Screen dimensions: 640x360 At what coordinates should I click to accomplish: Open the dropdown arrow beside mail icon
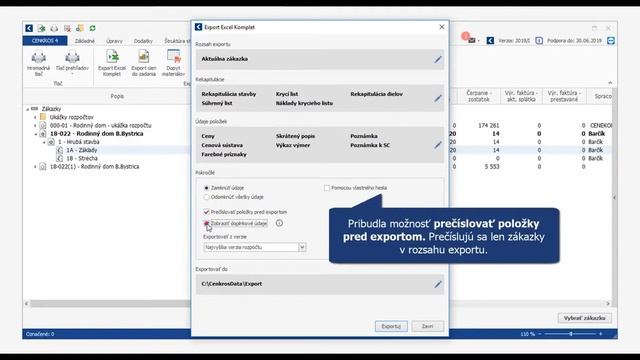(x=478, y=41)
